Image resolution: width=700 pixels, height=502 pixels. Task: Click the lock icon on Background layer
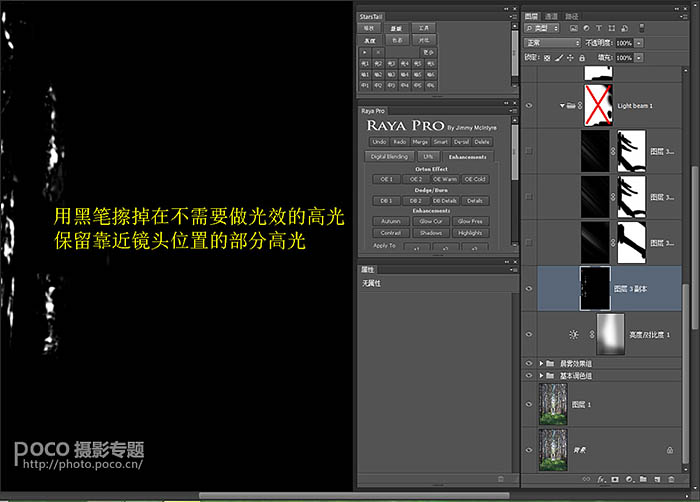[x=670, y=450]
